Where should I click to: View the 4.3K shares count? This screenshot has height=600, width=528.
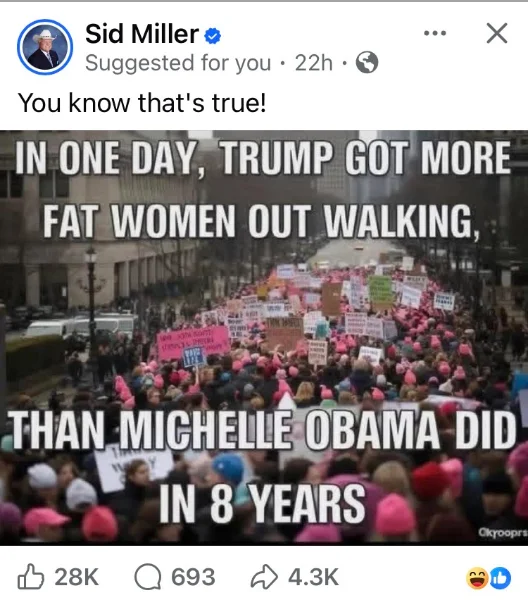pyautogui.click(x=313, y=577)
